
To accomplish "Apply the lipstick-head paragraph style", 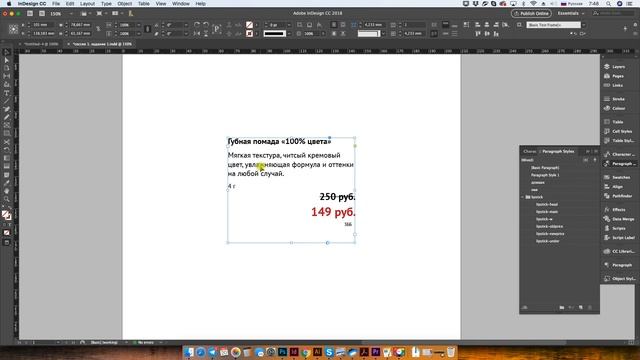I will (x=547, y=204).
